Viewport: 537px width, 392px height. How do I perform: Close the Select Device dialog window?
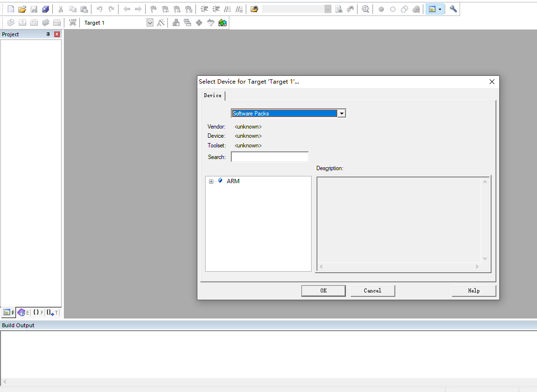tap(492, 82)
